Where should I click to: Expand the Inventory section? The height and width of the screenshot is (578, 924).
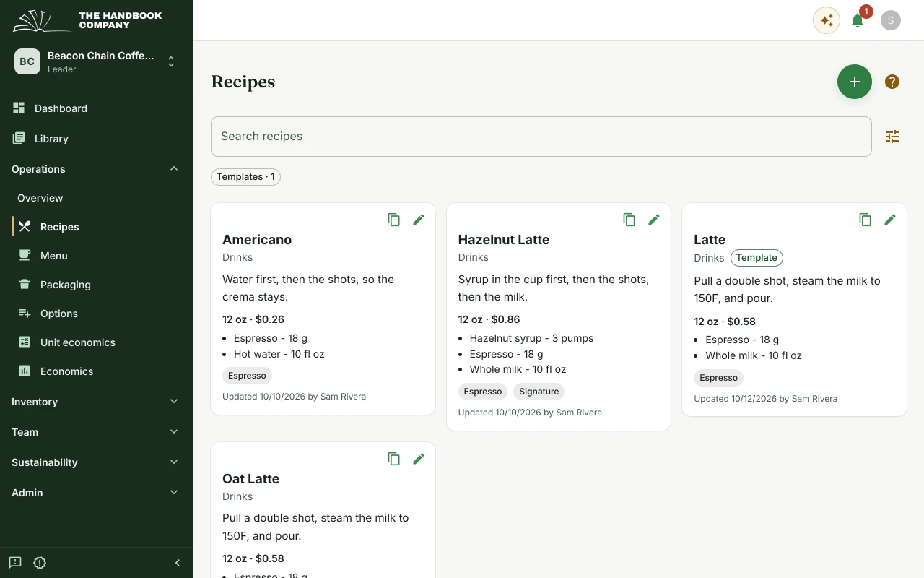(97, 402)
